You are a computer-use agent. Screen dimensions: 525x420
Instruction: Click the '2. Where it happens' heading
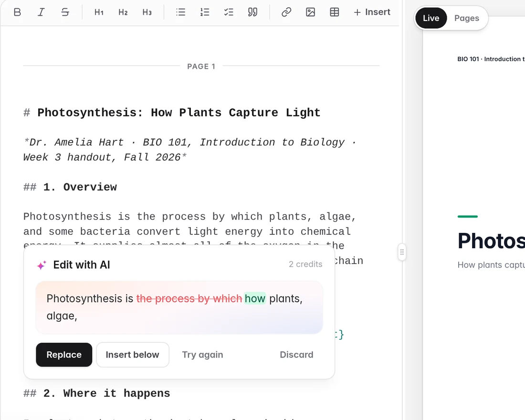pos(107,393)
